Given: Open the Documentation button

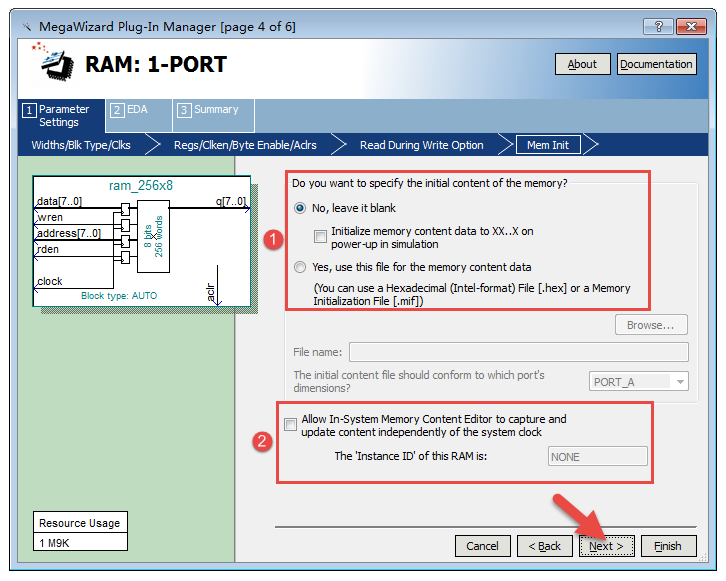Looking at the screenshot, I should [656, 64].
